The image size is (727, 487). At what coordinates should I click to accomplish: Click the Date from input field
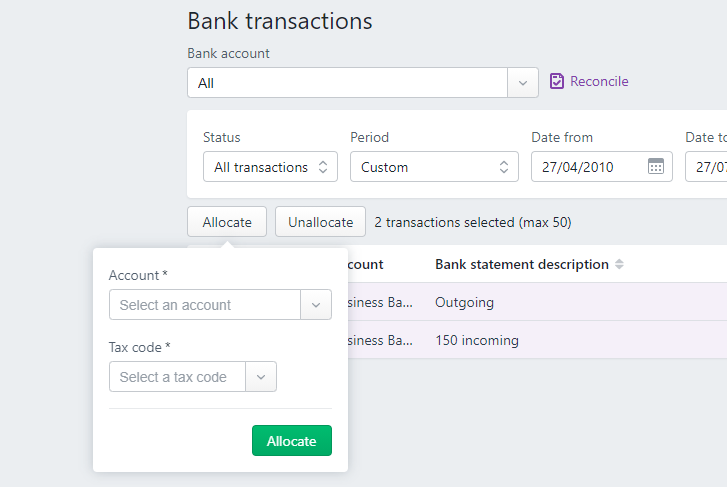tap(586, 167)
